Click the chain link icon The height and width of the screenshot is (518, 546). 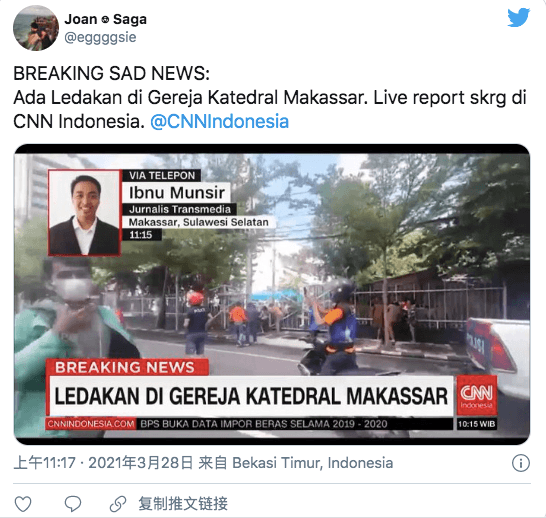[118, 504]
